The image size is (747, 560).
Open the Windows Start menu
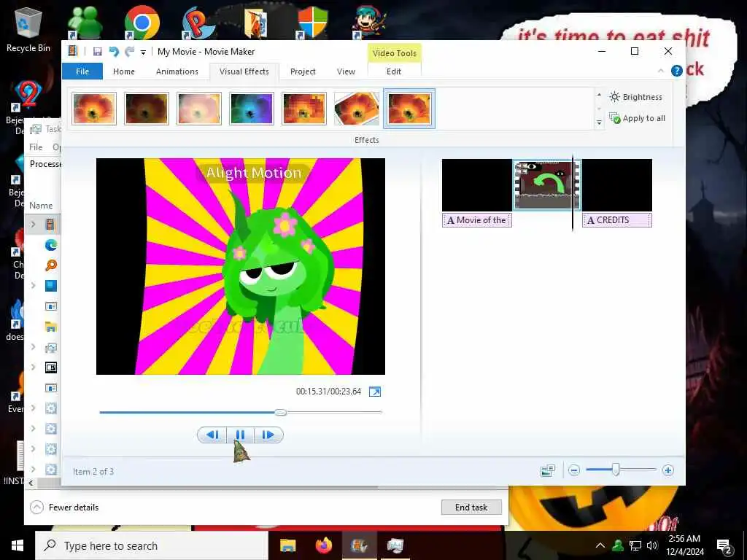coord(18,545)
